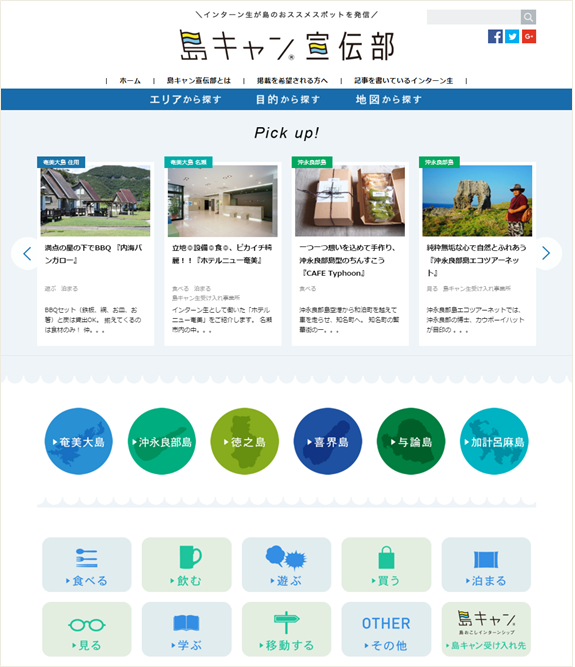Open 地図から探す in the blue bar
The height and width of the screenshot is (667, 575).
click(x=389, y=100)
